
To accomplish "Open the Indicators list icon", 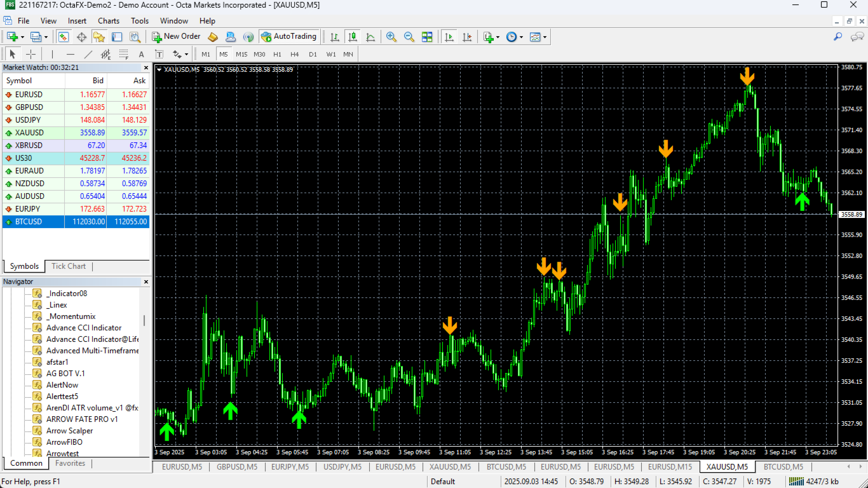I will pyautogui.click(x=488, y=37).
